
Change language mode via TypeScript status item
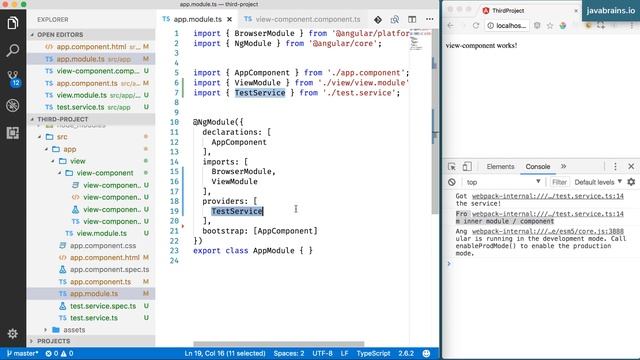pos(373,353)
